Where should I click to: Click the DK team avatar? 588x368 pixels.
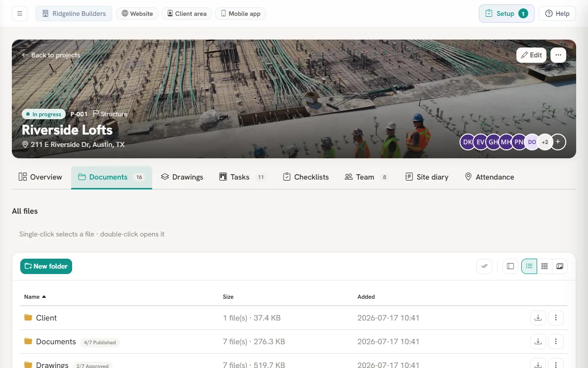click(x=467, y=142)
